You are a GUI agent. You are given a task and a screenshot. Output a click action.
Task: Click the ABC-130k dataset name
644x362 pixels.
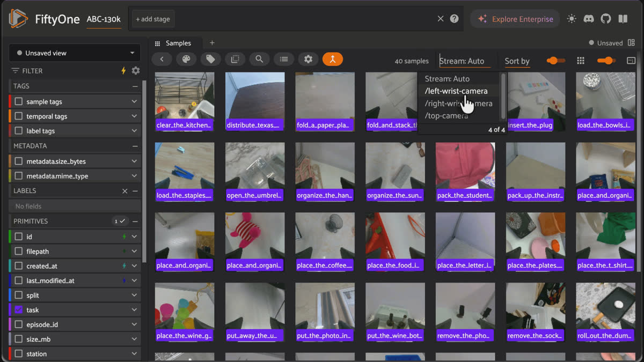tap(104, 19)
